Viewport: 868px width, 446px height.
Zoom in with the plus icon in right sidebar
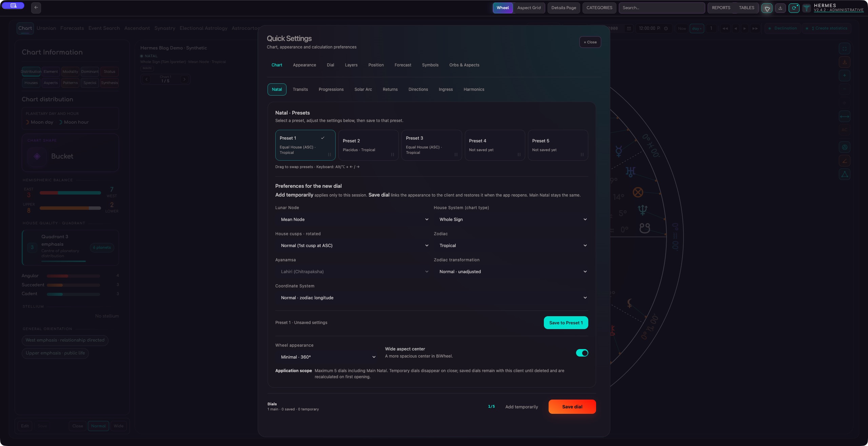tap(844, 76)
